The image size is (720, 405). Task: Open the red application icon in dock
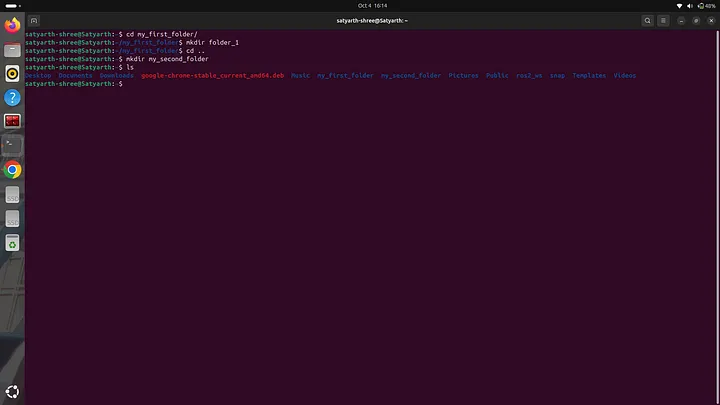click(12, 121)
